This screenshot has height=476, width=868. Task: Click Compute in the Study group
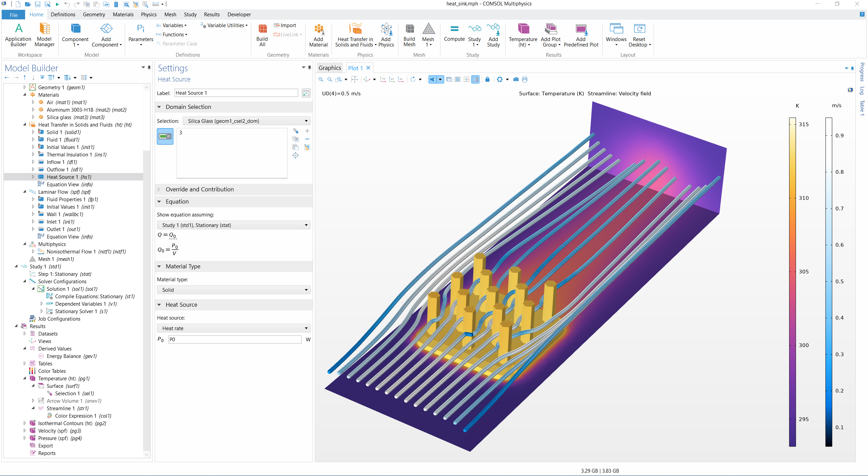tap(454, 33)
